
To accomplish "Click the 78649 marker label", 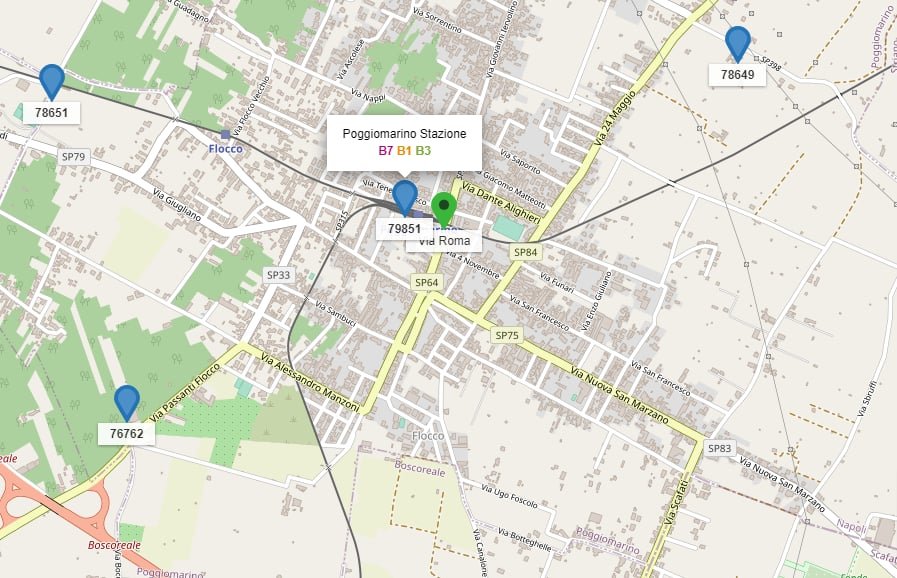I will [737, 75].
